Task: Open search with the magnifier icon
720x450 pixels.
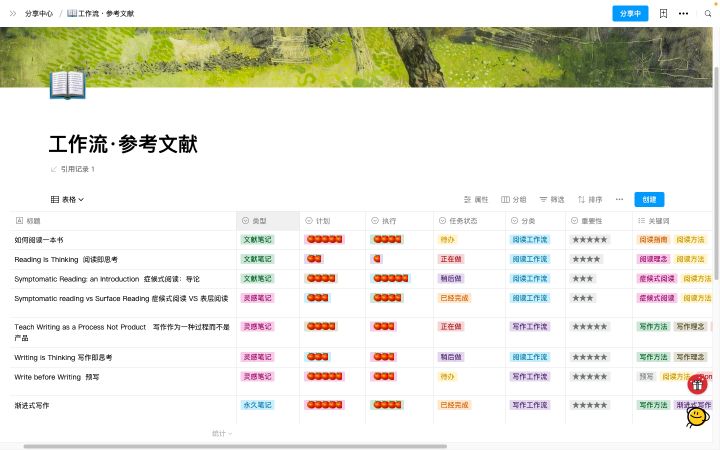Action: click(708, 13)
